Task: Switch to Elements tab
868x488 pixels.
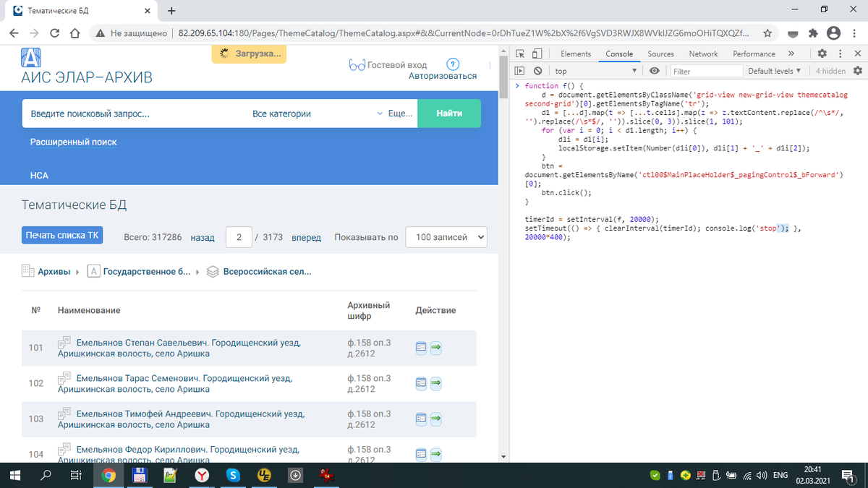Action: coord(576,53)
